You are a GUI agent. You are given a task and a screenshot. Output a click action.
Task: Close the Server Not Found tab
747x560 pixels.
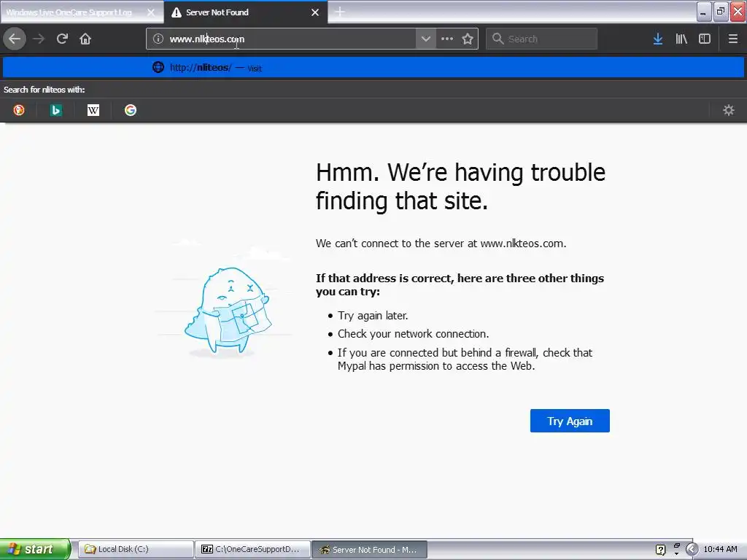315,12
